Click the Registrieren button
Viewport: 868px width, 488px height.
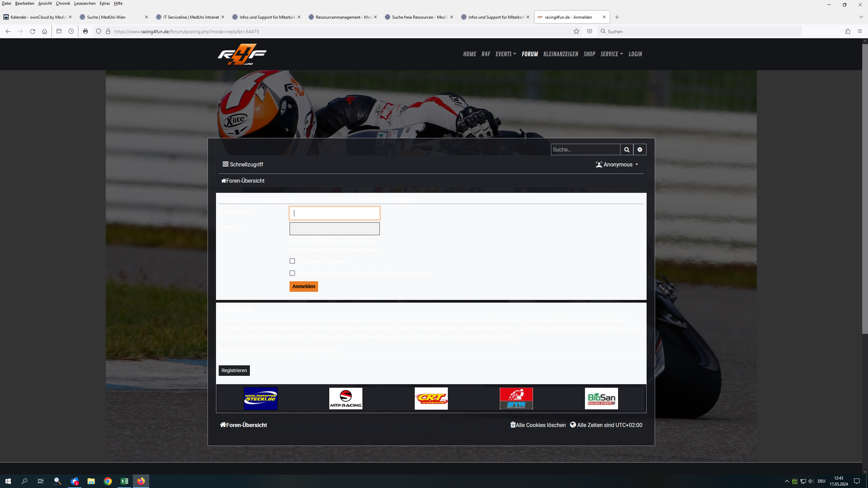point(234,371)
